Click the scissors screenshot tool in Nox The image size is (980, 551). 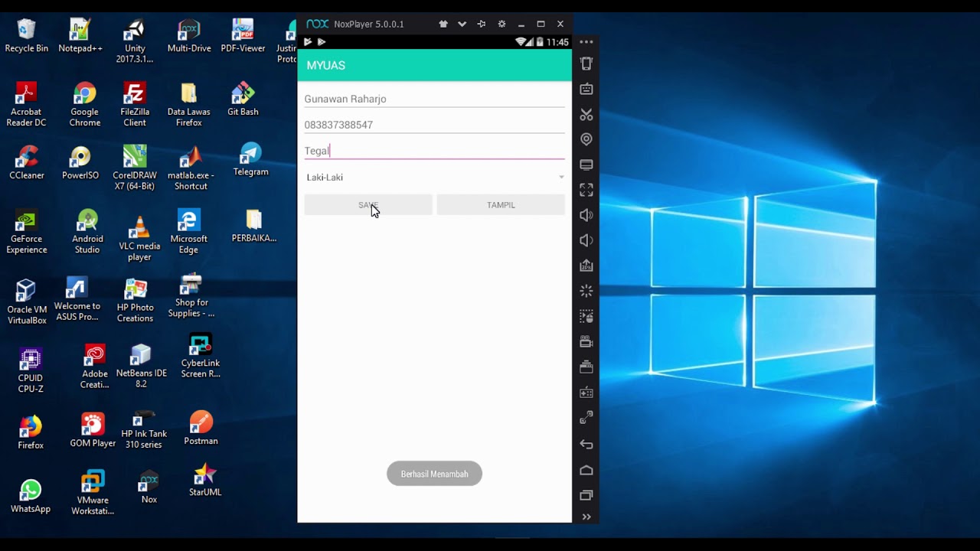point(586,115)
